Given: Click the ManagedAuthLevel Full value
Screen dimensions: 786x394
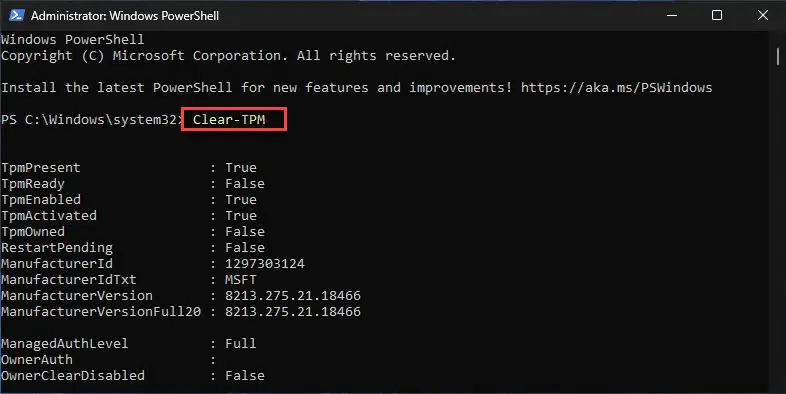Looking at the screenshot, I should pos(241,343).
